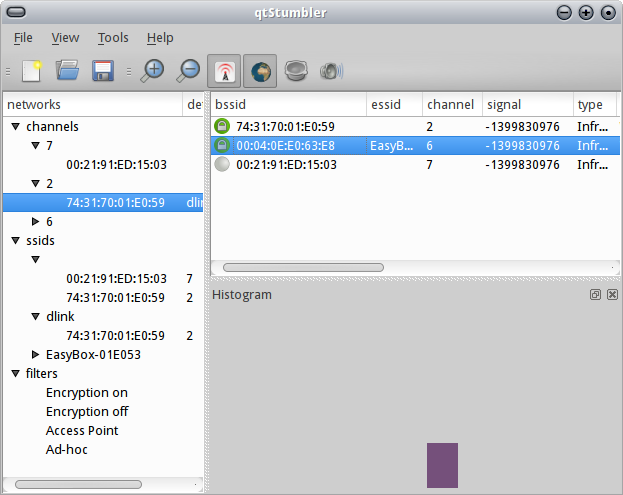Toggle the globe map button
The width and height of the screenshot is (623, 495).
click(x=260, y=72)
